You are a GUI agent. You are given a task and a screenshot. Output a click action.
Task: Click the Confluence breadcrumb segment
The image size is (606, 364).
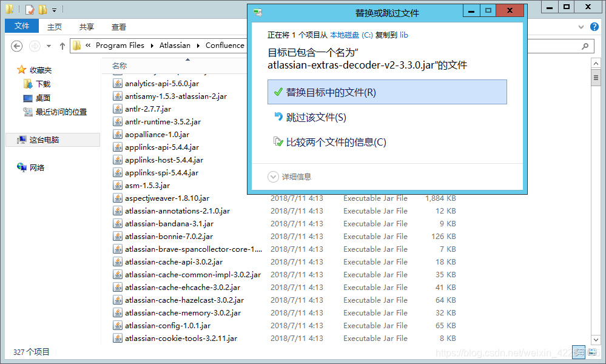[225, 45]
